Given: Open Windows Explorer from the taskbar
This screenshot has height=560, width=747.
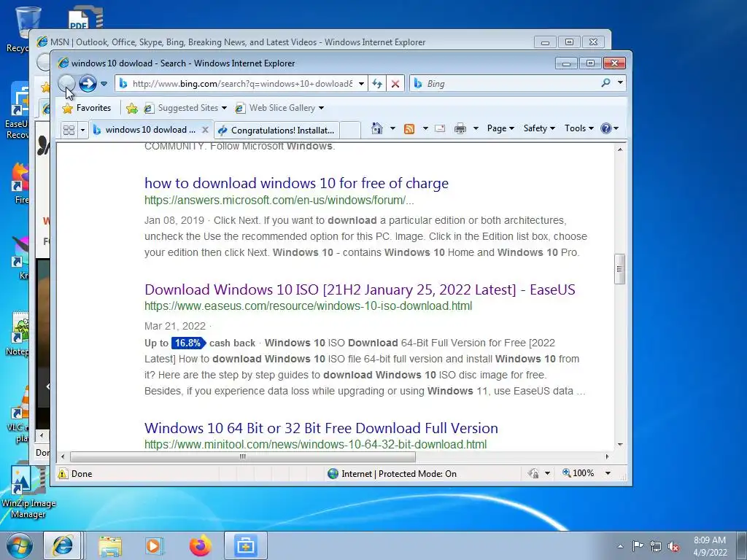Looking at the screenshot, I should coord(110,545).
